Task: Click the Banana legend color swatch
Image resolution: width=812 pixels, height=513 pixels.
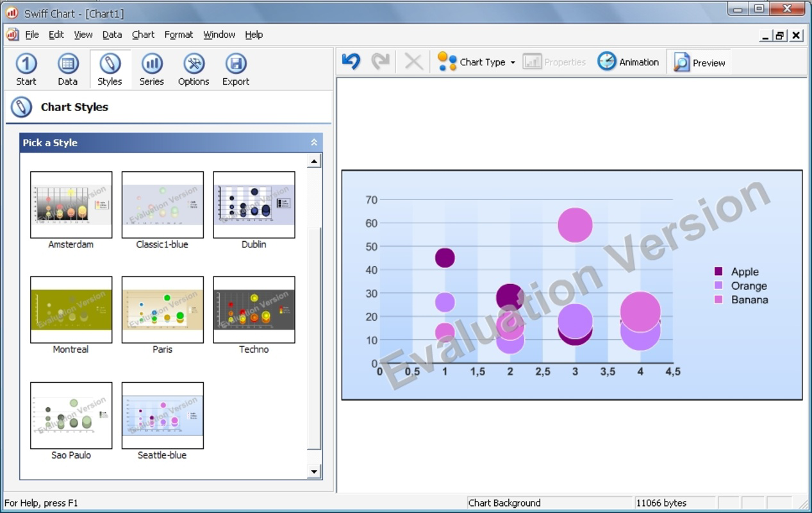Action: tap(718, 299)
